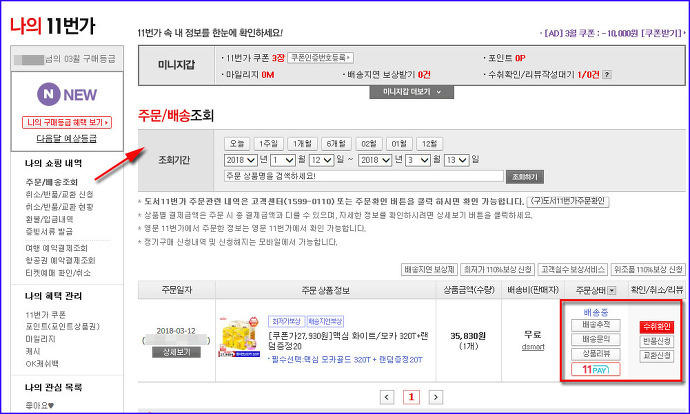This screenshot has width=690, height=414.
Task: Click the 배송추적 tracking button
Action: (x=596, y=325)
